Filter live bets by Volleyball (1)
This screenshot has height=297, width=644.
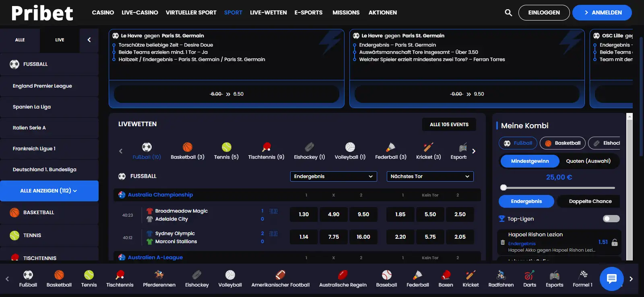click(x=350, y=151)
